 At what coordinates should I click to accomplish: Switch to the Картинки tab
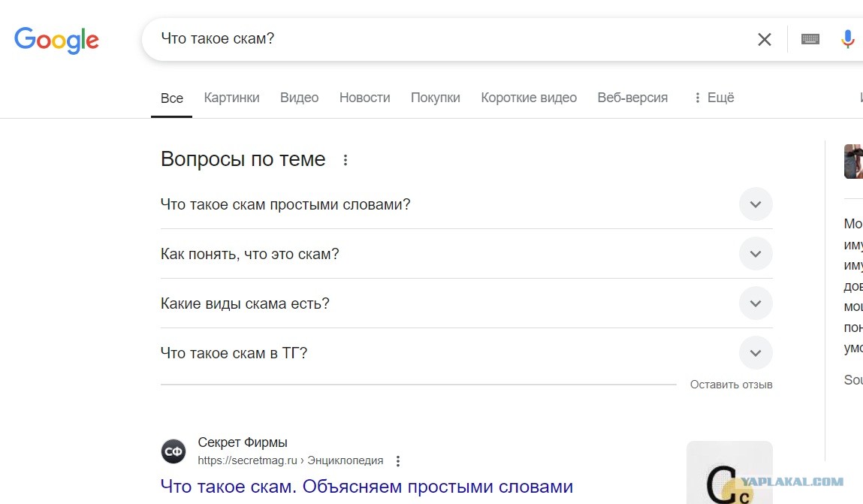click(x=232, y=98)
